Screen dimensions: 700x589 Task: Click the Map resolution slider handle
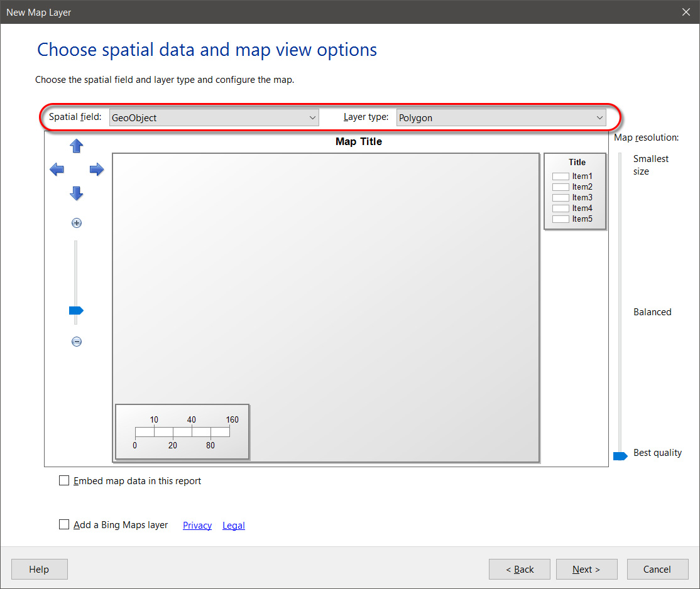point(620,456)
